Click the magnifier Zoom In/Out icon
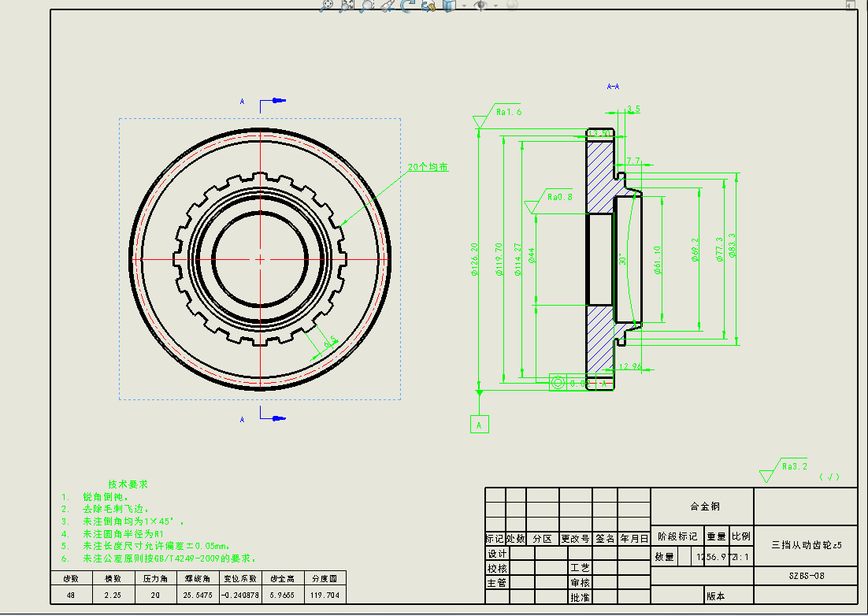Viewport: 868px width, 616px height. [367, 5]
